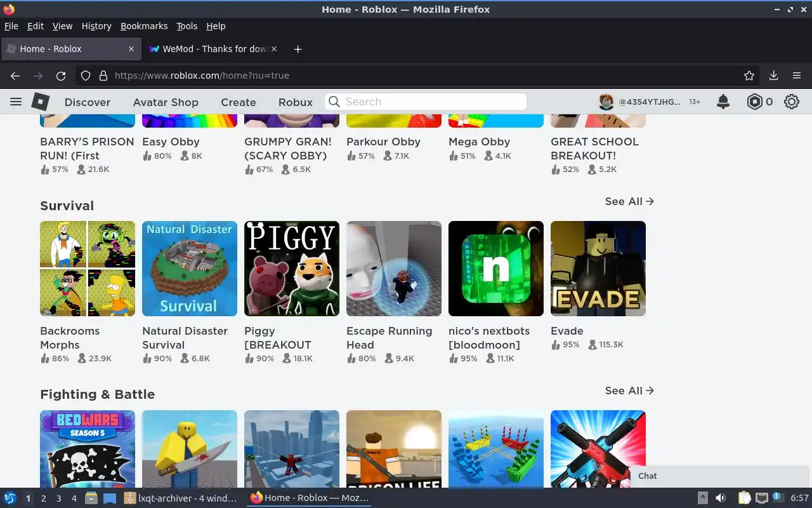Viewport: 812px width, 508px height.
Task: Click the site security padlock icon
Action: (103, 76)
